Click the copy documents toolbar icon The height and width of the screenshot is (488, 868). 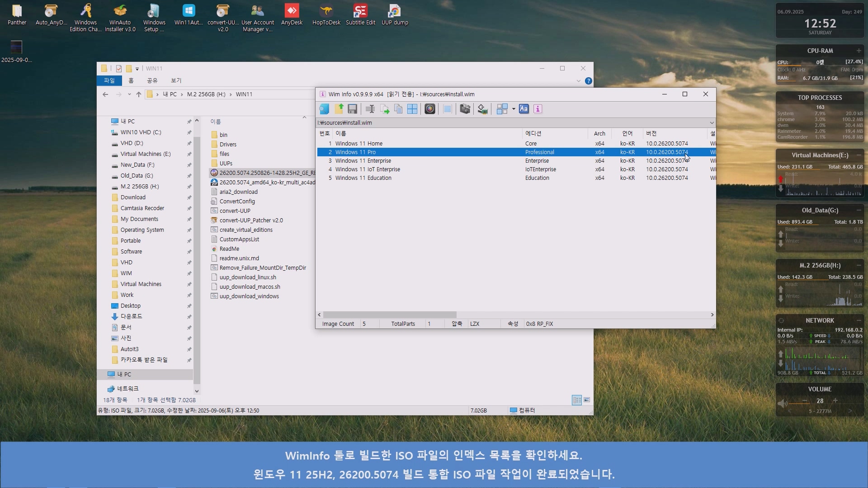click(x=398, y=109)
